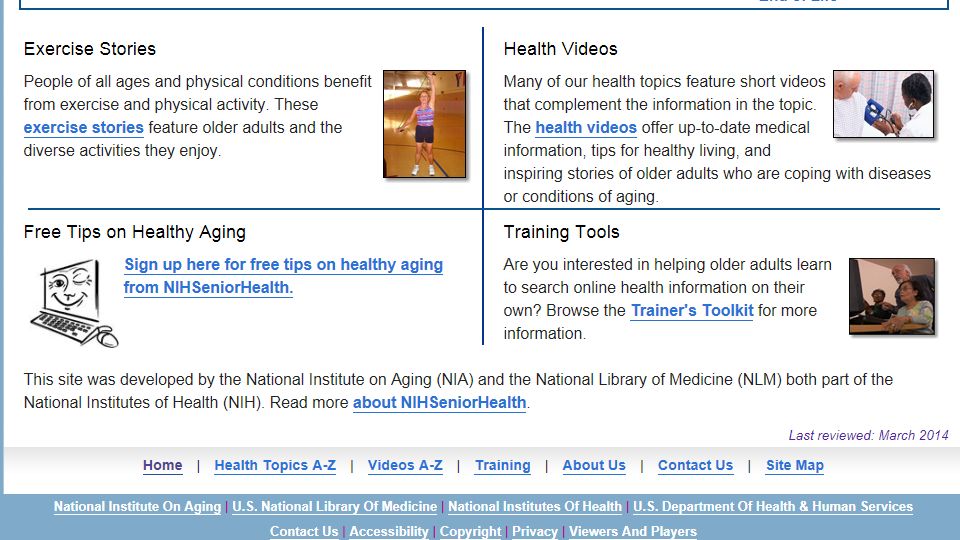Click the Free Tips on Healthy Aging heading

(135, 232)
